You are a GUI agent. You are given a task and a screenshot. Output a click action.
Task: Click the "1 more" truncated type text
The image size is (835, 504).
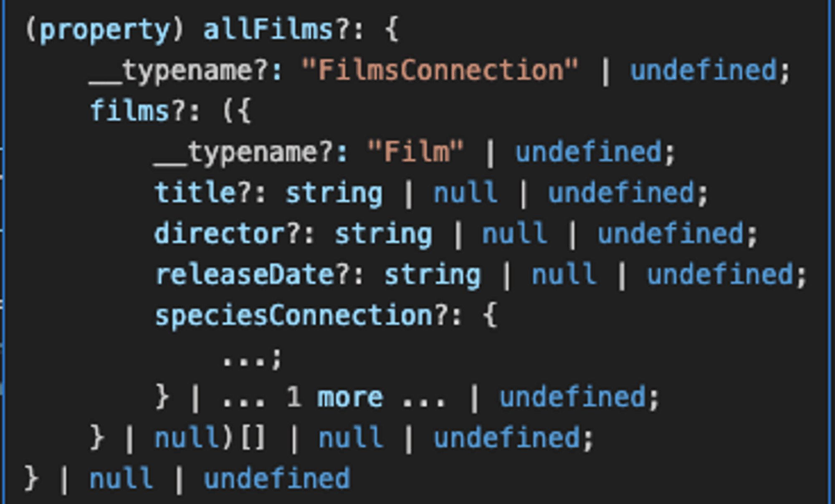tap(334, 397)
